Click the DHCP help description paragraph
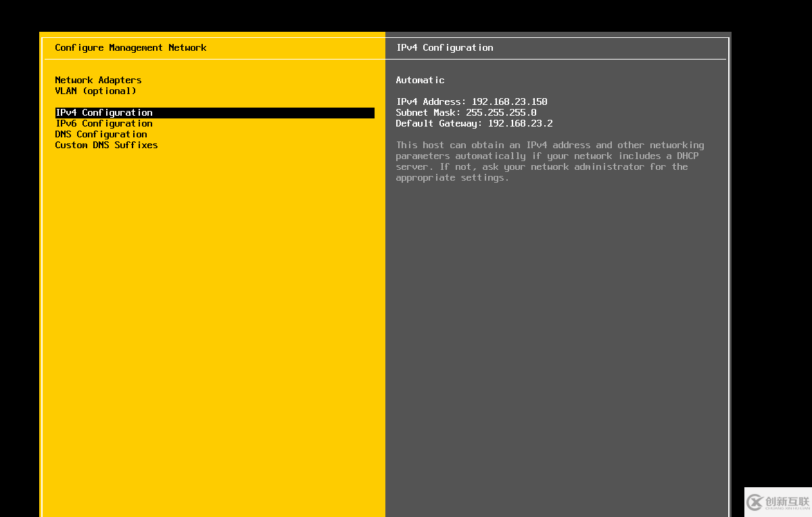 click(550, 161)
